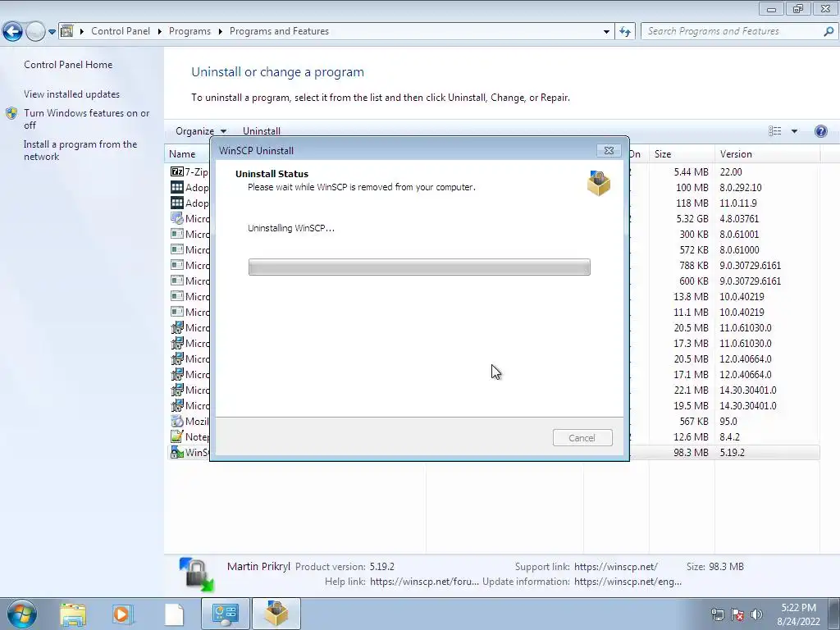Switch to WinSCP uninstaller taskbar button
Viewport: 840px width, 630px height.
[x=276, y=614]
